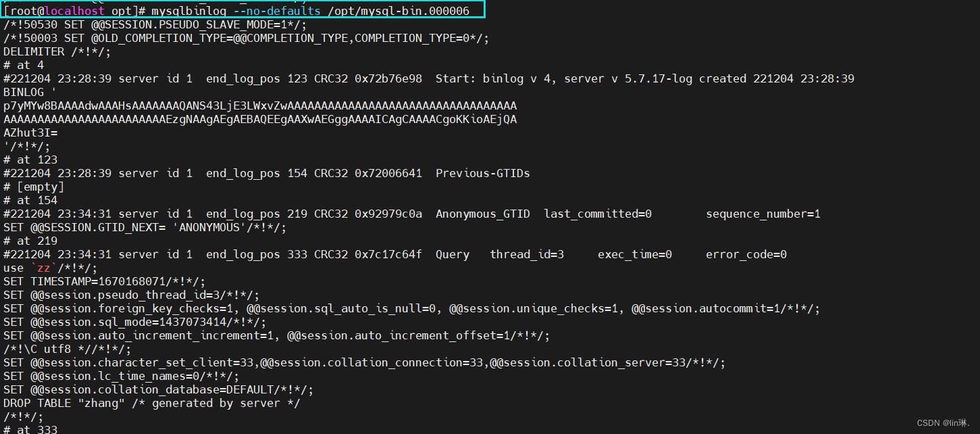
Task: Click the BINLOG ' statement line
Action: tap(30, 92)
